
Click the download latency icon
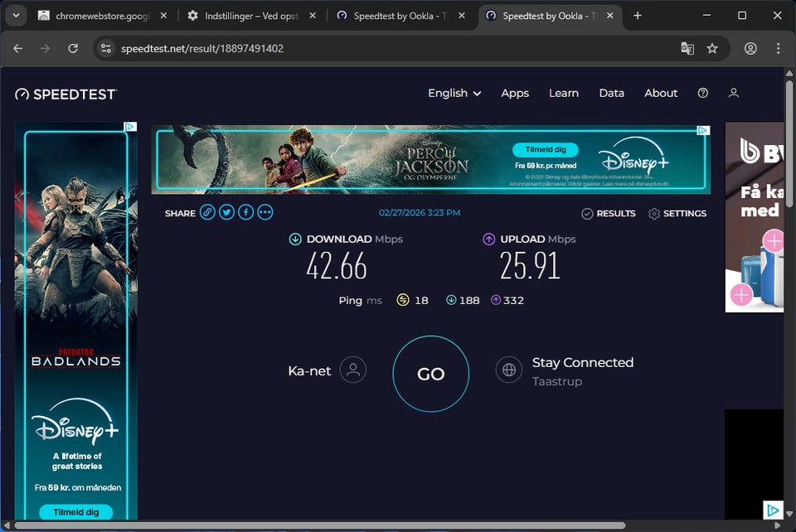point(451,300)
